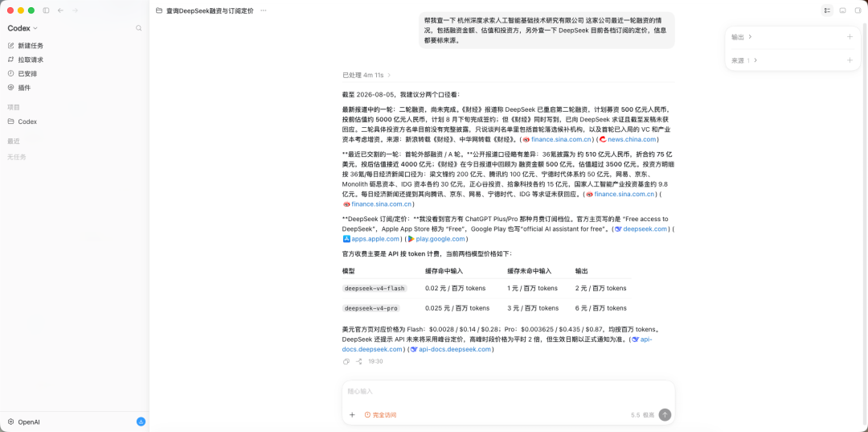
Task: Click the 模型 table column header
Action: [x=348, y=271]
